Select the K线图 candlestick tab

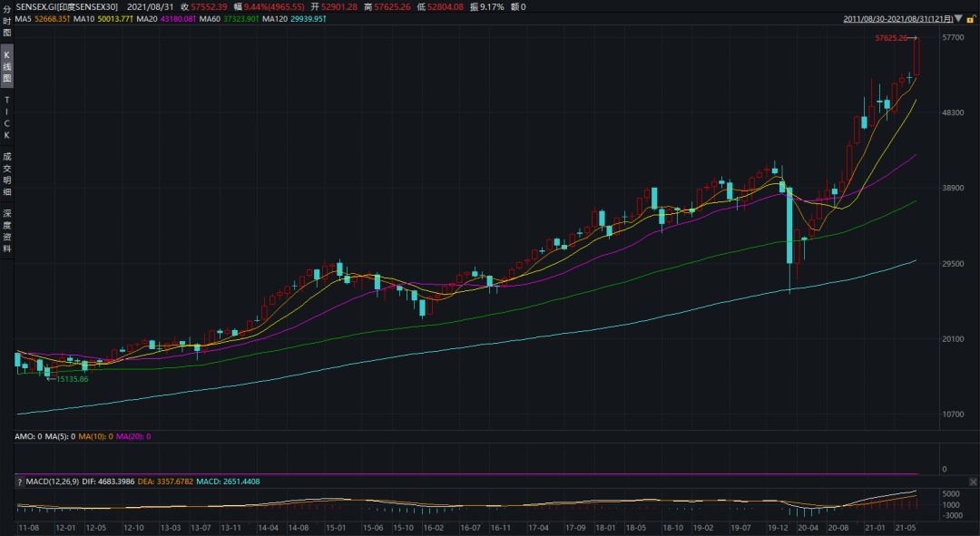tap(7, 66)
